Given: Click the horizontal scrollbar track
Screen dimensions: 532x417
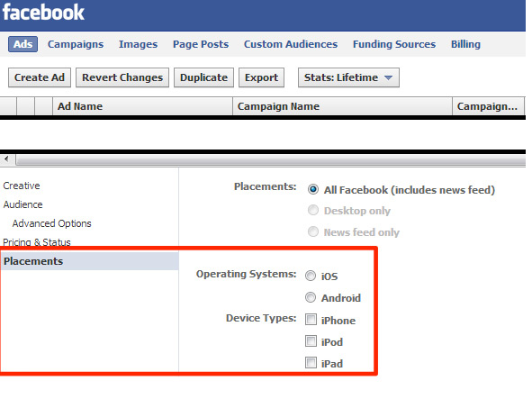Looking at the screenshot, I should pyautogui.click(x=270, y=159).
